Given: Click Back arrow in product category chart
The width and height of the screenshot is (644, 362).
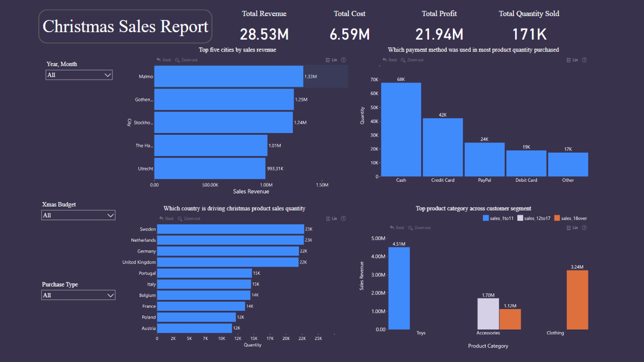Looking at the screenshot, I should coord(392,228).
